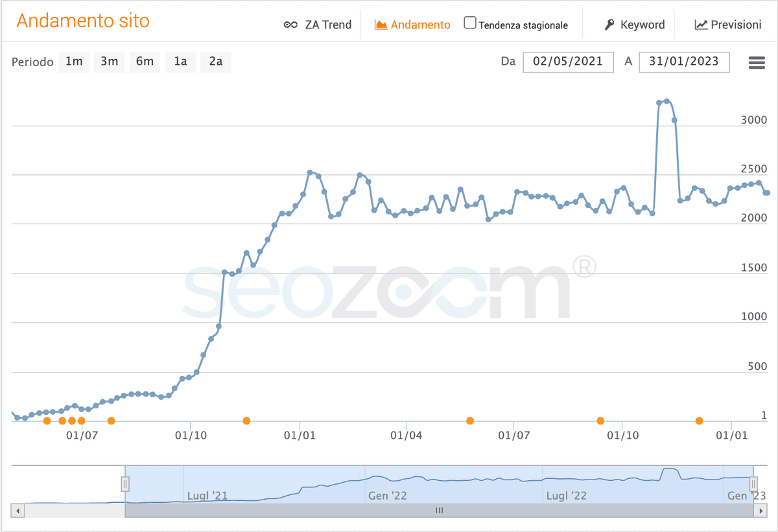Click the Andamento area-chart icon

click(381, 25)
